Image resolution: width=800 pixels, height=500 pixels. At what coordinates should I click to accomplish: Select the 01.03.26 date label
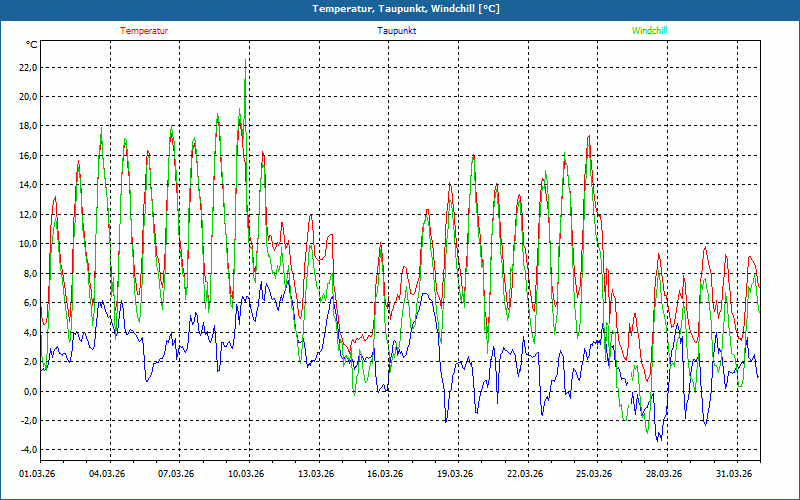click(39, 474)
